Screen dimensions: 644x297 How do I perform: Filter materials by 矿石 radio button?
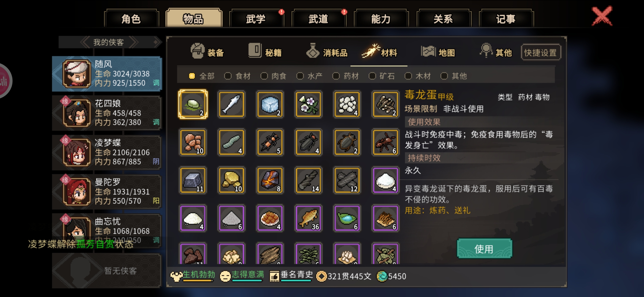click(x=381, y=76)
